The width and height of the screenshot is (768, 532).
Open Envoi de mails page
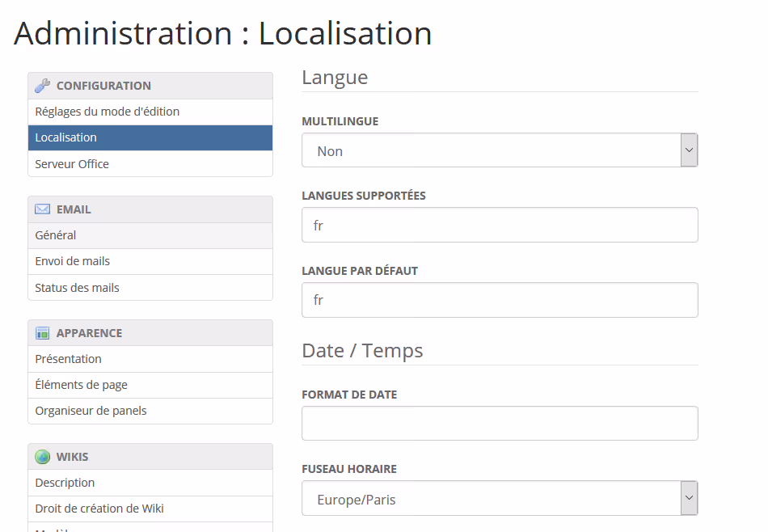73,261
